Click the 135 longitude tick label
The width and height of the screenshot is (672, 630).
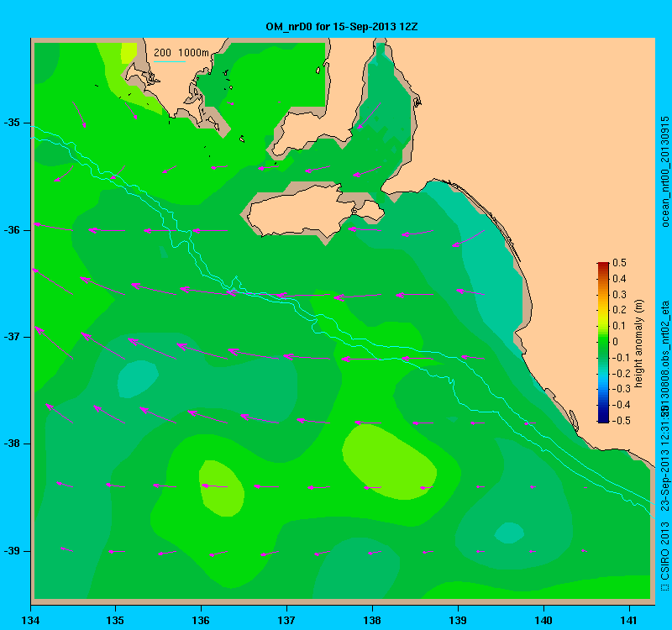coord(115,620)
